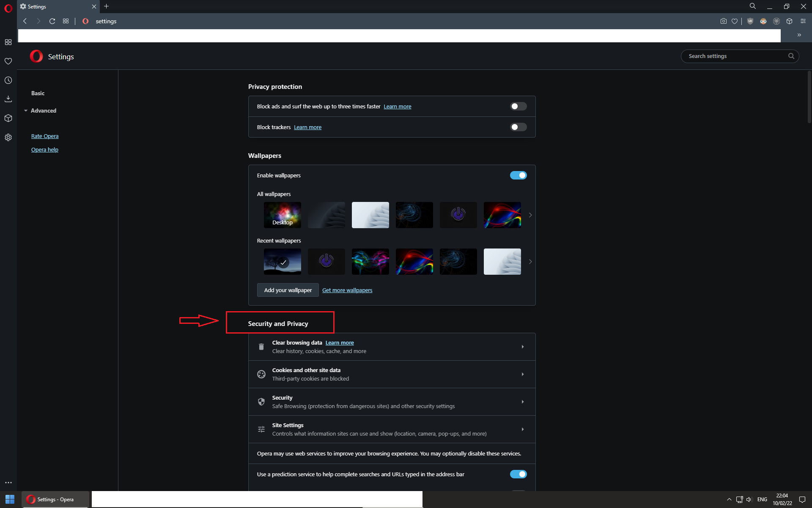Open the volume icon in system tray

point(749,500)
